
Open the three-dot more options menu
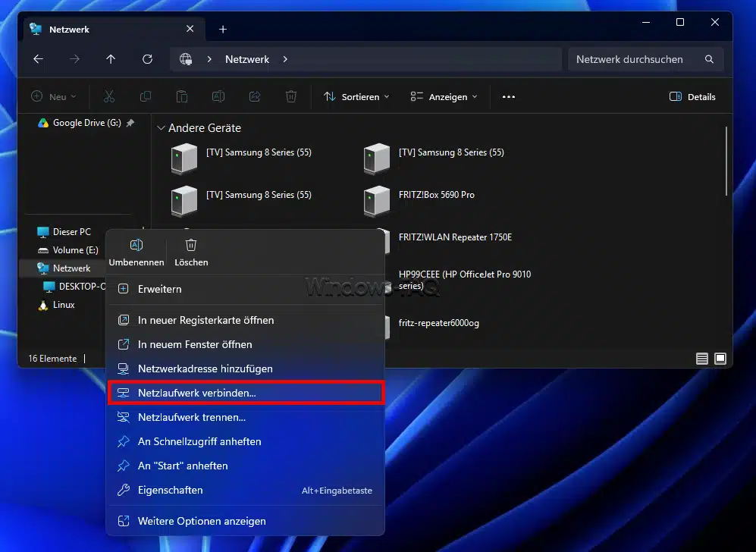[x=509, y=97]
